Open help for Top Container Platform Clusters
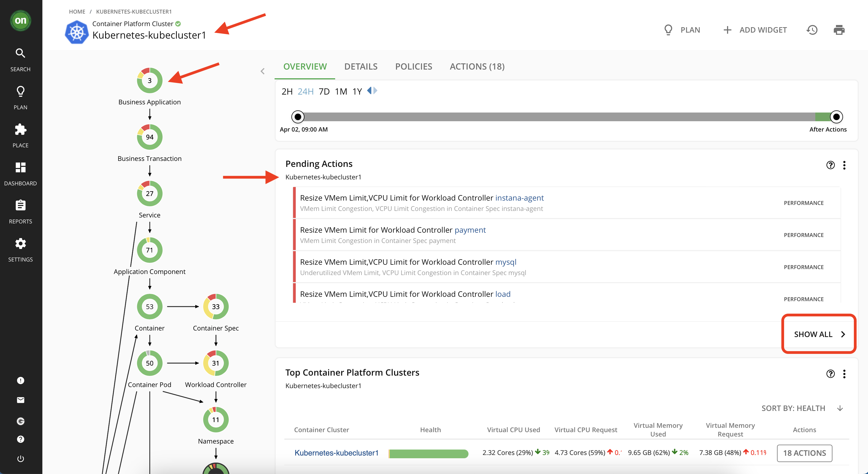Image resolution: width=868 pixels, height=474 pixels. [x=830, y=373]
